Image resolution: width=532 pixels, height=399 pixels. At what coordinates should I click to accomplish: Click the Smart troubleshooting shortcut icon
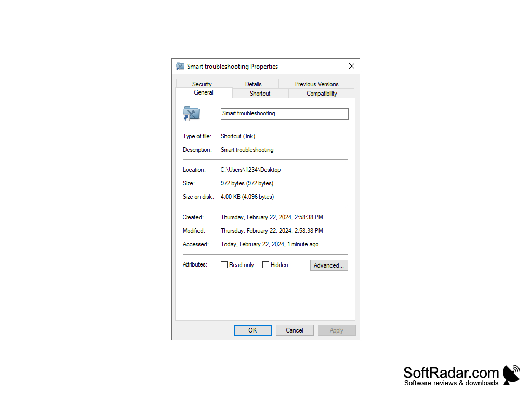pyautogui.click(x=190, y=113)
